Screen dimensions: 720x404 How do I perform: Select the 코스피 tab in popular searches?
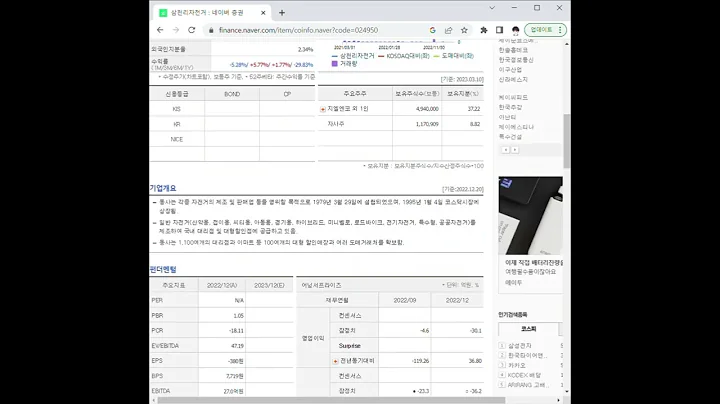coord(529,329)
